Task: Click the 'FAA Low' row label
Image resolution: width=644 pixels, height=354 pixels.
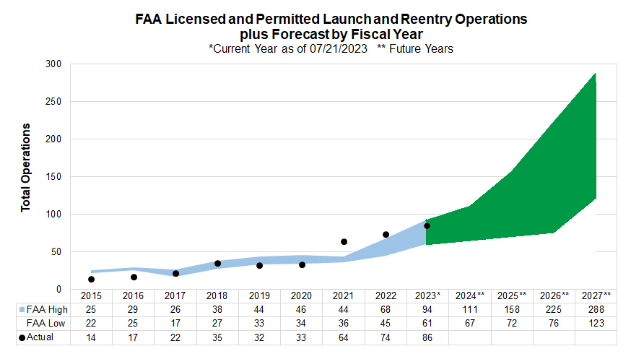Action: coord(46,324)
